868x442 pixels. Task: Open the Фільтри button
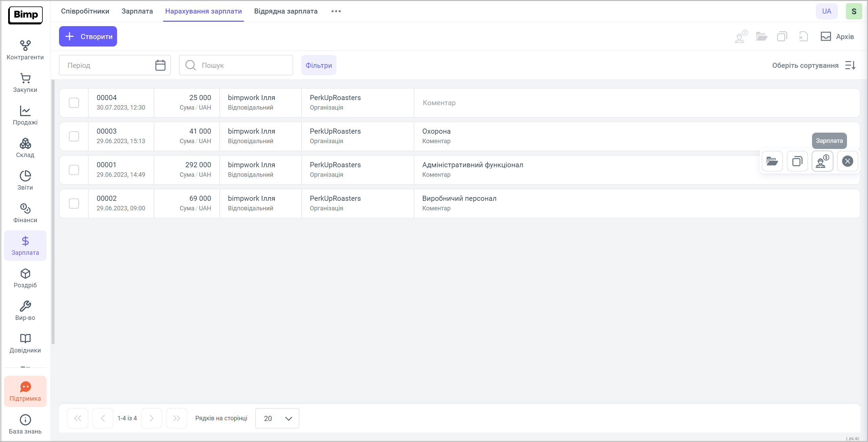click(319, 65)
